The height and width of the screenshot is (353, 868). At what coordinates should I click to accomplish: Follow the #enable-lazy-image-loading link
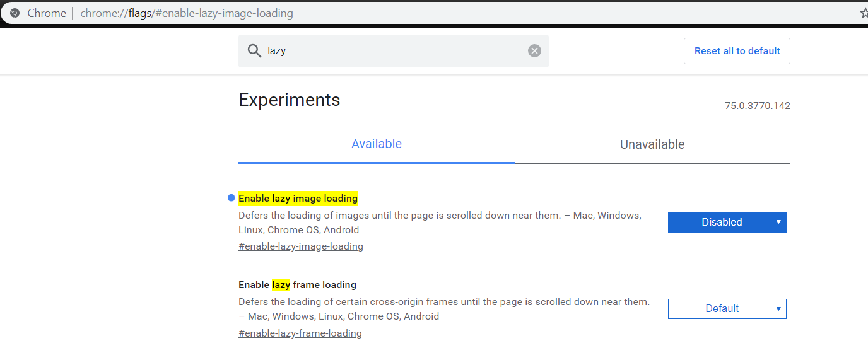pos(300,246)
